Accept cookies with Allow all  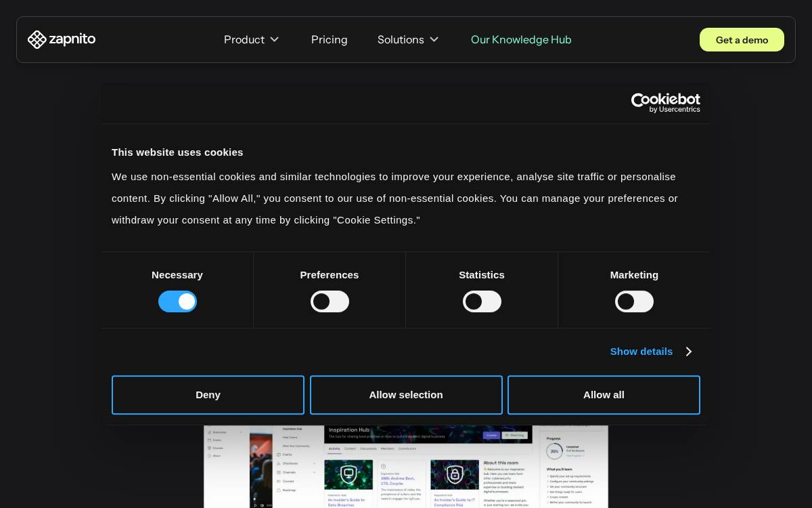point(604,395)
